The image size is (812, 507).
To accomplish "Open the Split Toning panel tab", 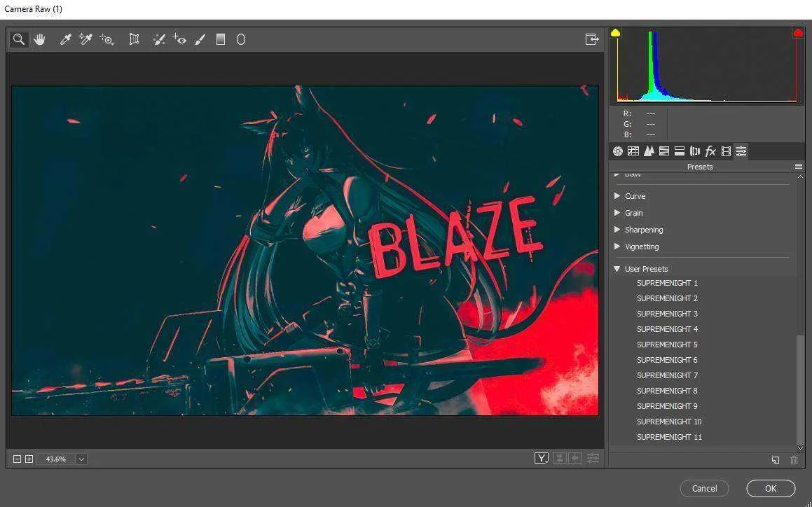I will (x=680, y=151).
